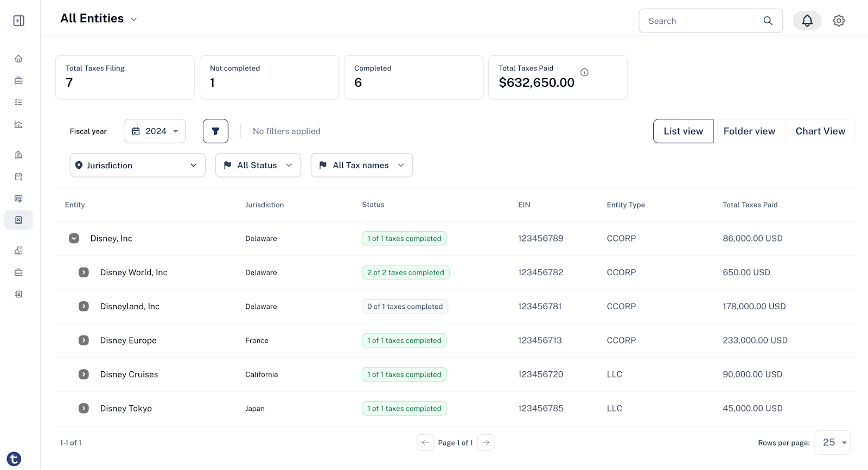Go to the home icon in sidebar
This screenshot has width=868, height=470.
point(18,59)
